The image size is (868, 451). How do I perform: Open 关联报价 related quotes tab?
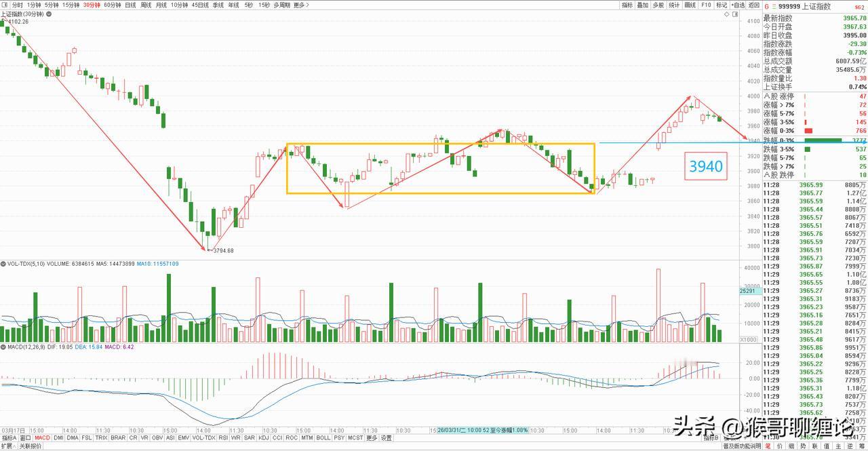(x=31, y=446)
